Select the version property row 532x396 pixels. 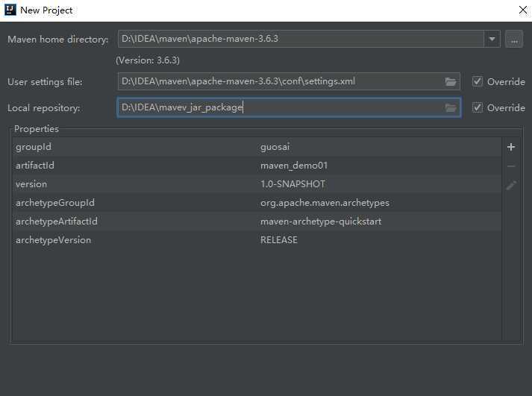click(x=257, y=184)
